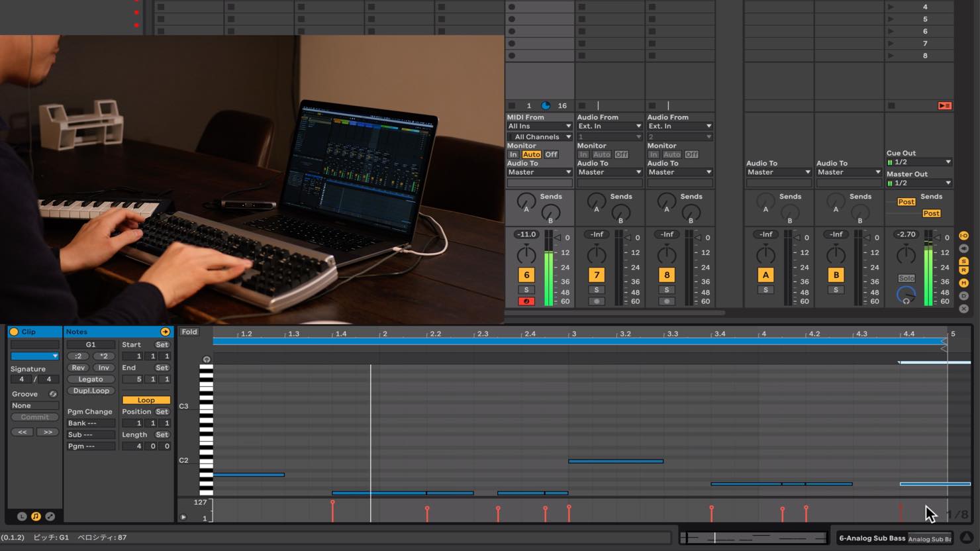Click the Send B knob on track 7

(620, 213)
